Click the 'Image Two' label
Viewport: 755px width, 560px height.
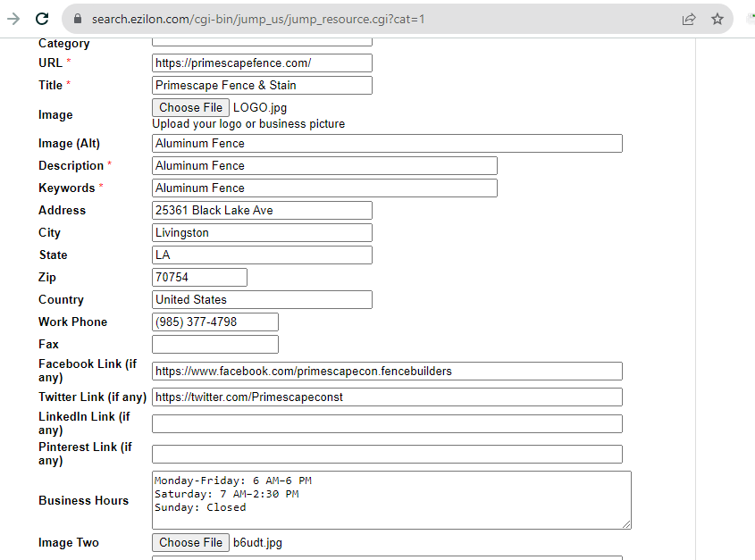[69, 543]
